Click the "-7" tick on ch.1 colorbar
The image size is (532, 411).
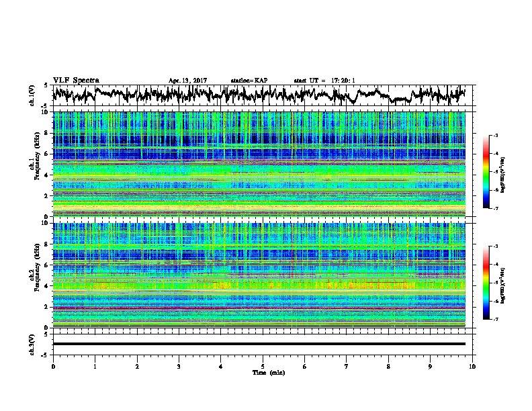click(x=496, y=208)
